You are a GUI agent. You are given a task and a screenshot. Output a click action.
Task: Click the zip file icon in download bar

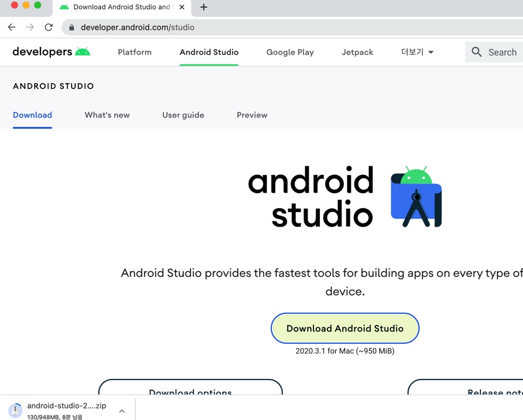pos(15,410)
